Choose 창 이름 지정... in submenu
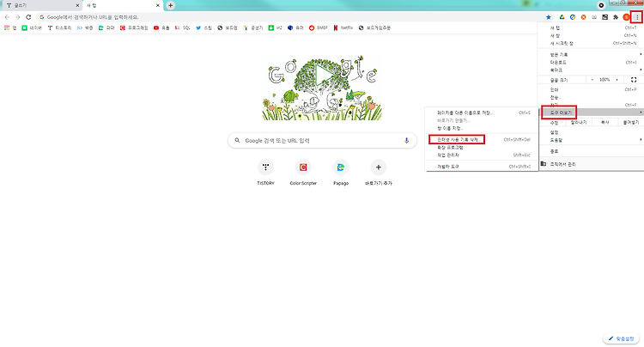 click(482, 128)
